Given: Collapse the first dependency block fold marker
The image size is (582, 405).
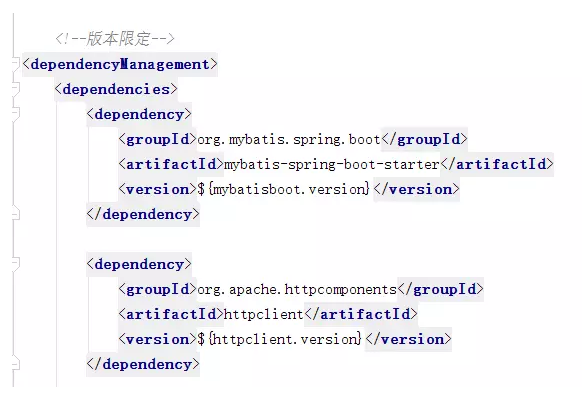Looking at the screenshot, I should click(x=15, y=114).
